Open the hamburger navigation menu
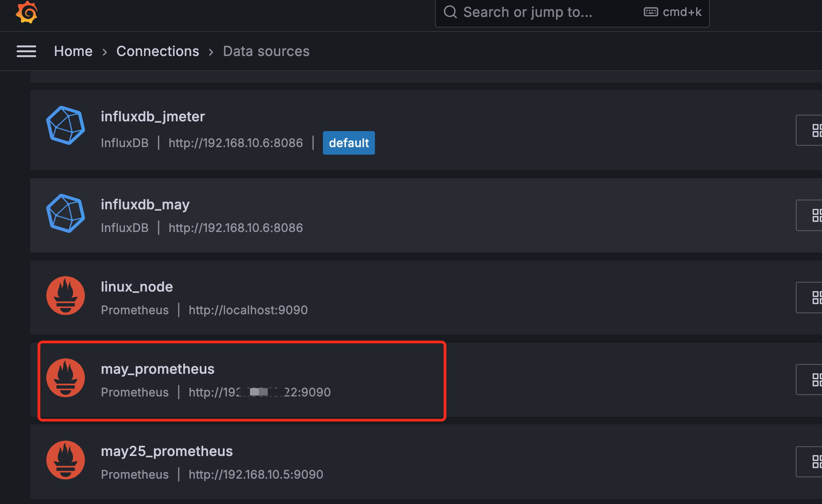822x504 pixels. tap(26, 52)
